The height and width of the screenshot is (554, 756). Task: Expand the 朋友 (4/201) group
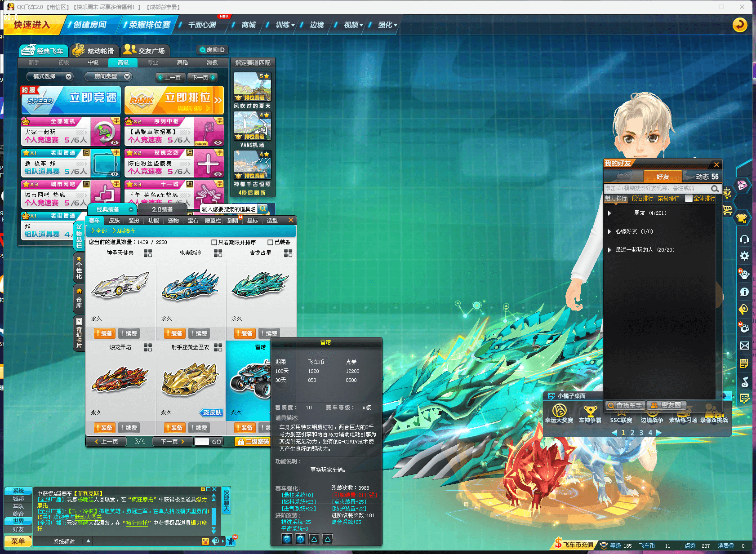(x=609, y=213)
